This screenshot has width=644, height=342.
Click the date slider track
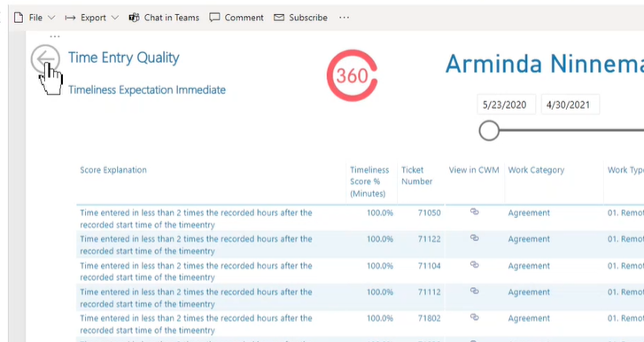tap(571, 130)
